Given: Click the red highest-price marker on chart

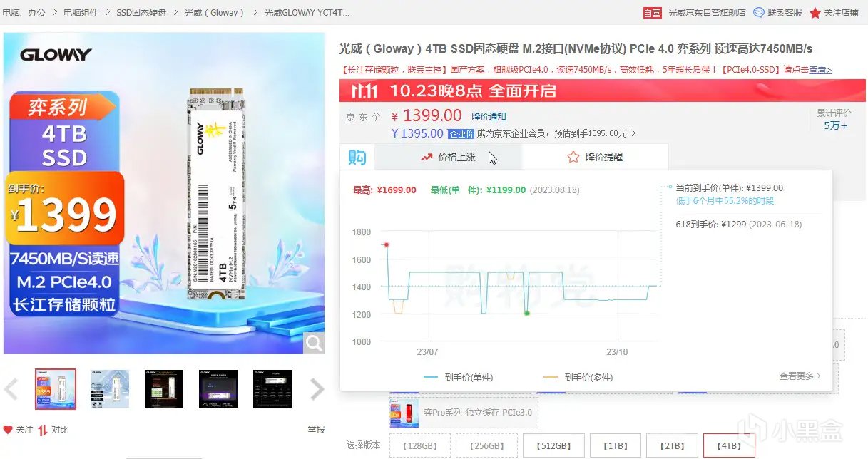Looking at the screenshot, I should [x=387, y=244].
